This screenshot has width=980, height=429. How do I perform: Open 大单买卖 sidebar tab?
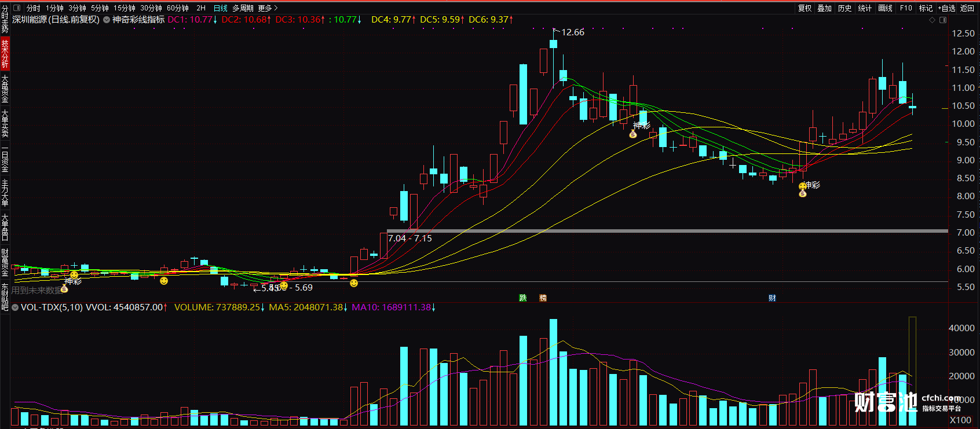(5, 123)
